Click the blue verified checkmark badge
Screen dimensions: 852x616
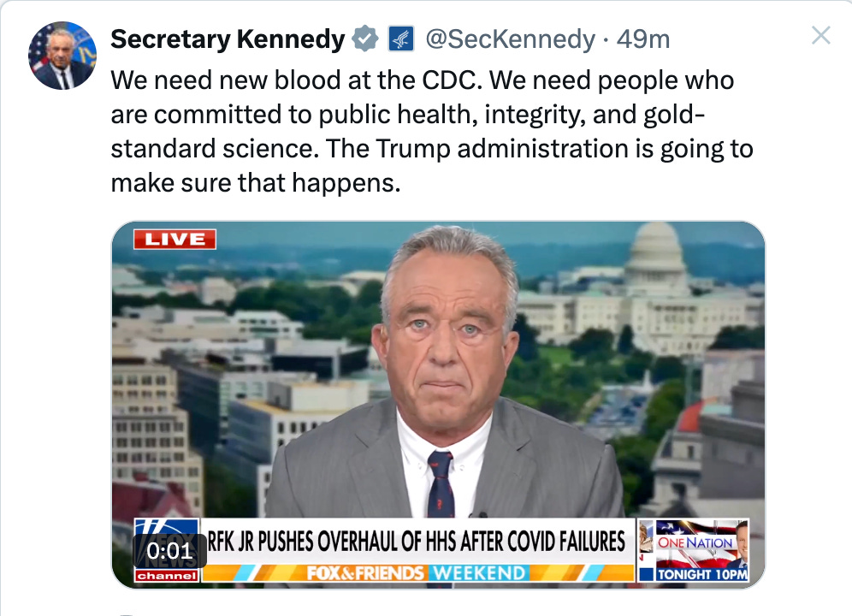(x=365, y=39)
